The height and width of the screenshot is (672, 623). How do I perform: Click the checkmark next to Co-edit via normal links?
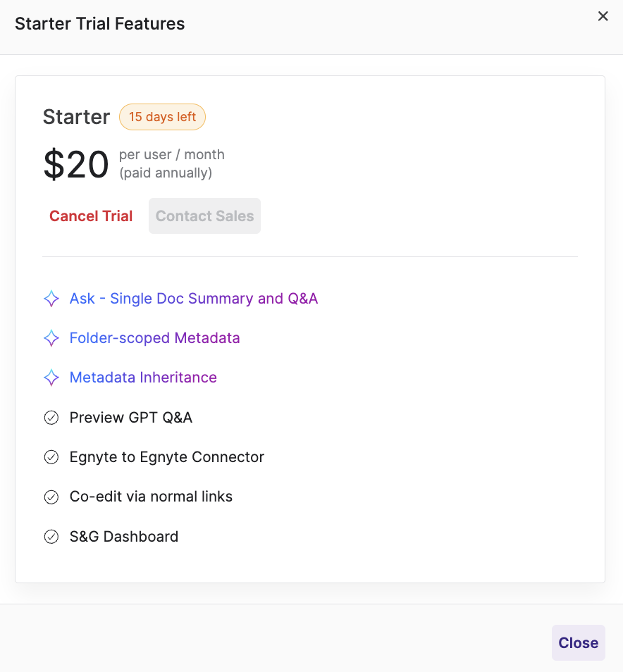[x=51, y=497]
